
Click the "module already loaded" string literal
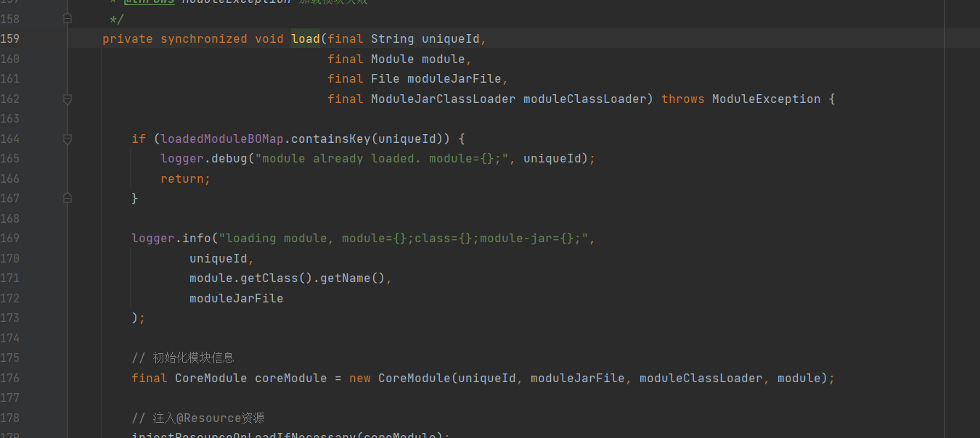click(381, 158)
